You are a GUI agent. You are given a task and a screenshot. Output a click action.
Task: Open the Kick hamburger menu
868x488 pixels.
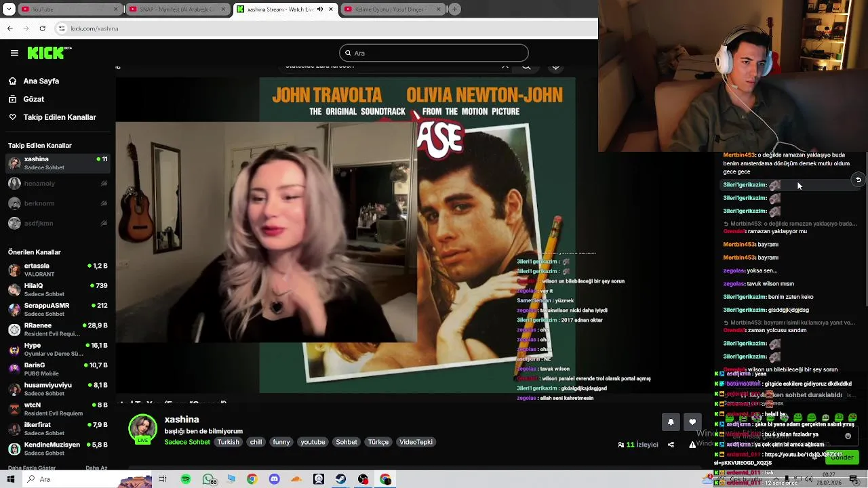14,53
